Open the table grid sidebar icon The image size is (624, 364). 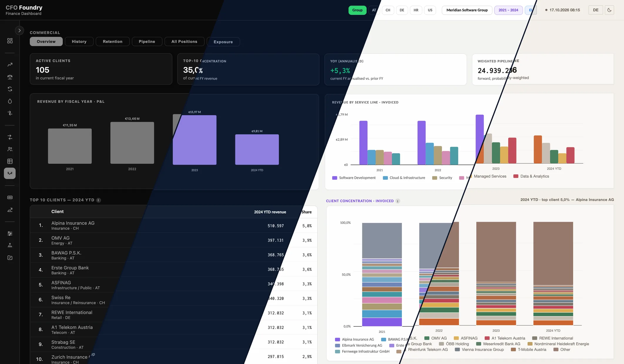coord(10,161)
